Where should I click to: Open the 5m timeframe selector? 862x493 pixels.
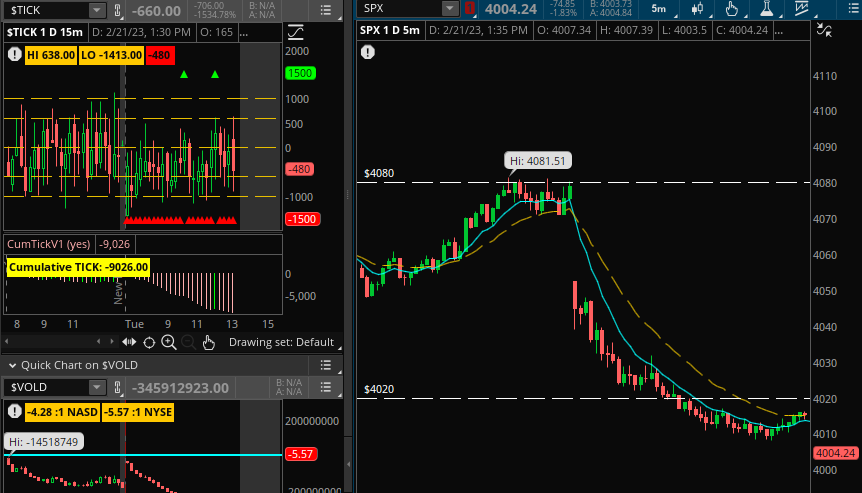tap(659, 9)
